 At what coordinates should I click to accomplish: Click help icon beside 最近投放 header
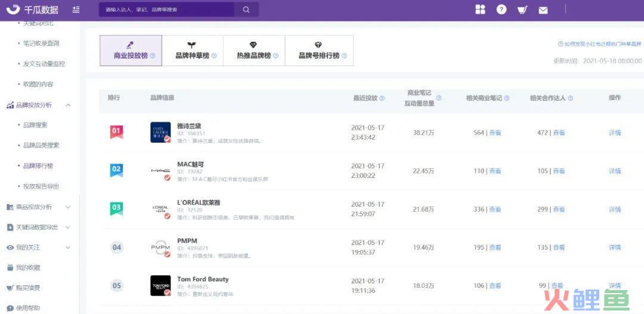[x=382, y=98]
